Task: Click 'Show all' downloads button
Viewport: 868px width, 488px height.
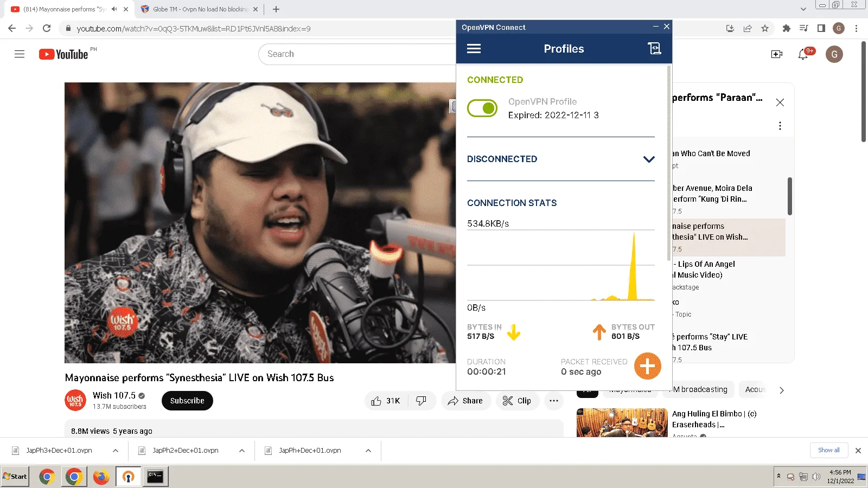Action: tap(829, 450)
